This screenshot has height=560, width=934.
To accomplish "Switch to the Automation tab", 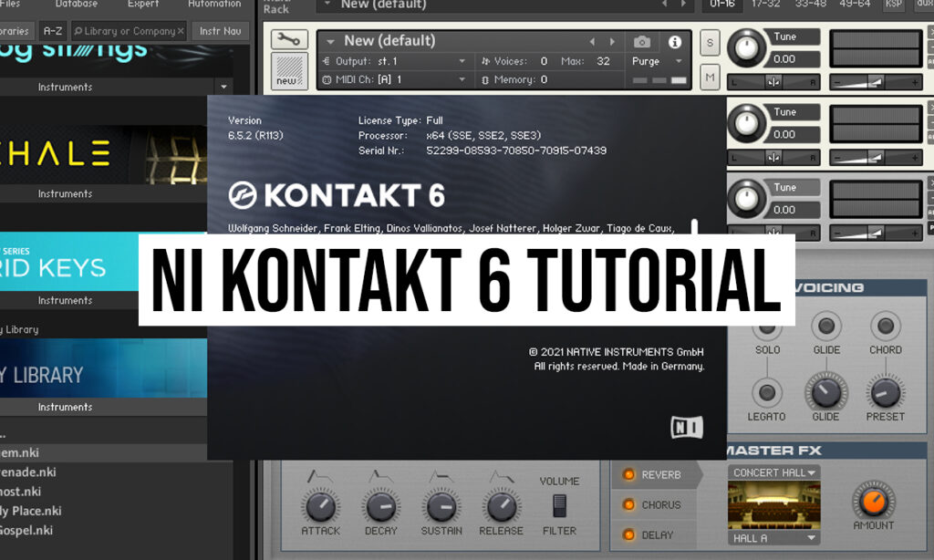I will (214, 5).
